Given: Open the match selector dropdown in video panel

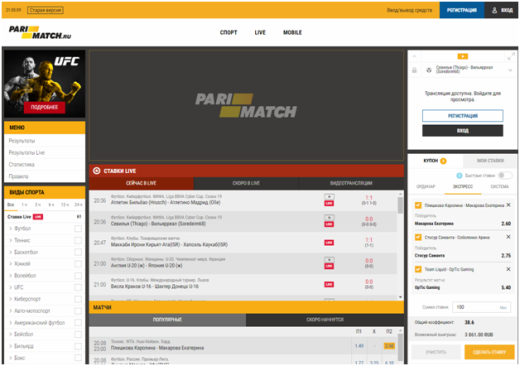Looking at the screenshot, I should click(x=510, y=70).
